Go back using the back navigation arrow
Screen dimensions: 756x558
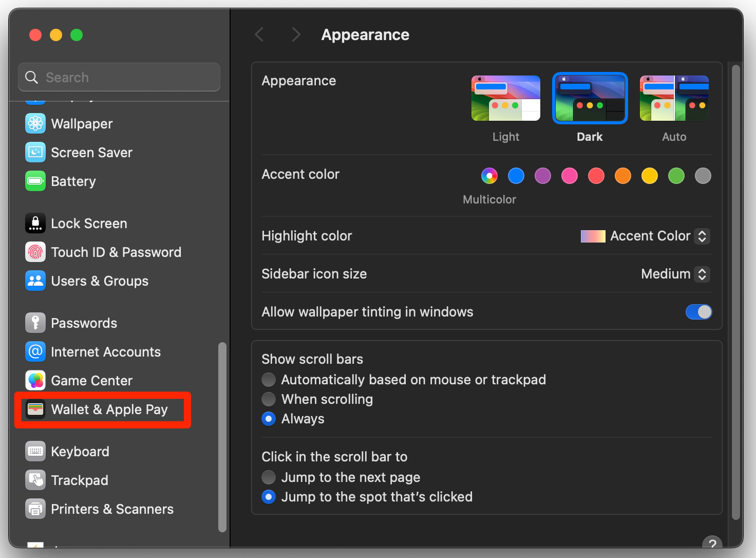[x=259, y=34]
